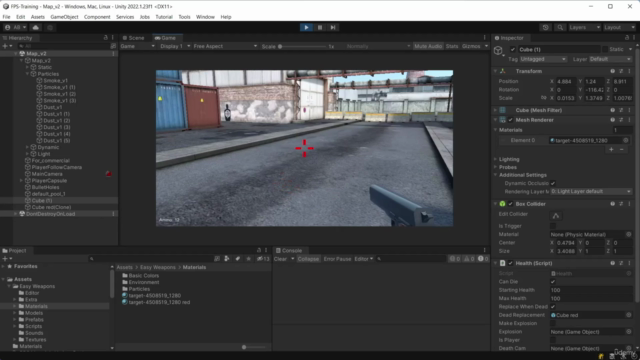The height and width of the screenshot is (360, 640).
Task: Click object picker for Element 0 material
Action: [625, 140]
